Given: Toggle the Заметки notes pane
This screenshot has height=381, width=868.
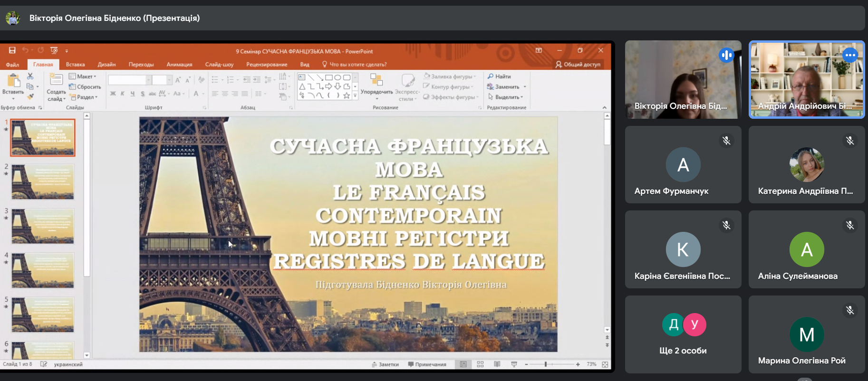Looking at the screenshot, I should [385, 364].
